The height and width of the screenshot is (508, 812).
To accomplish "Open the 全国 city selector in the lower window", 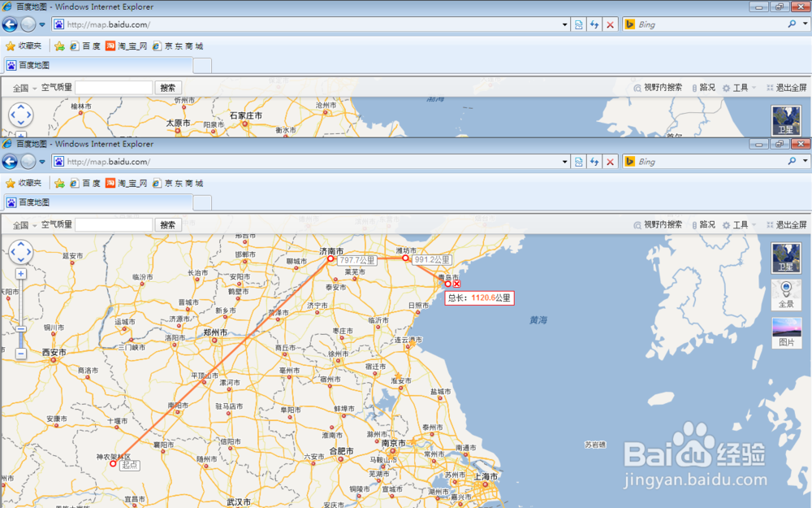I will (x=24, y=225).
